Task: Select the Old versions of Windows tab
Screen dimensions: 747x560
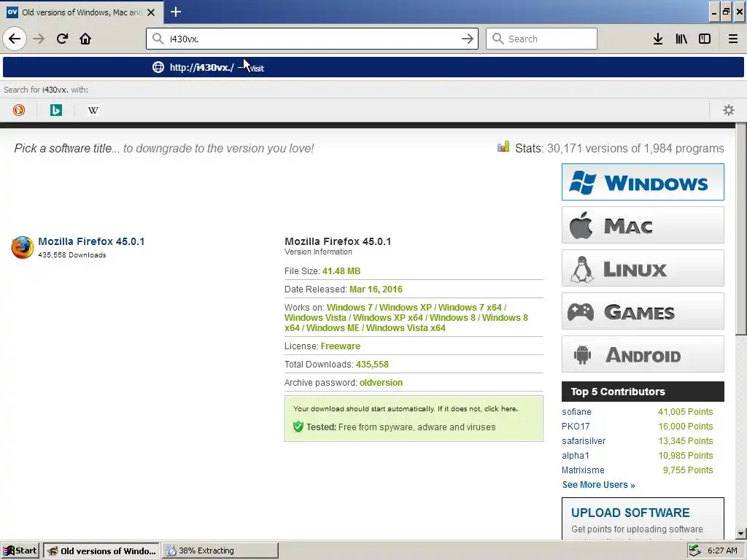Action: [82, 12]
